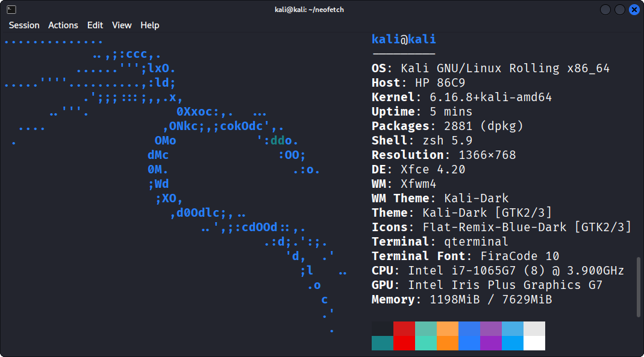Close the terminal with the blue X button
Image resolution: width=644 pixels, height=357 pixels.
click(634, 10)
